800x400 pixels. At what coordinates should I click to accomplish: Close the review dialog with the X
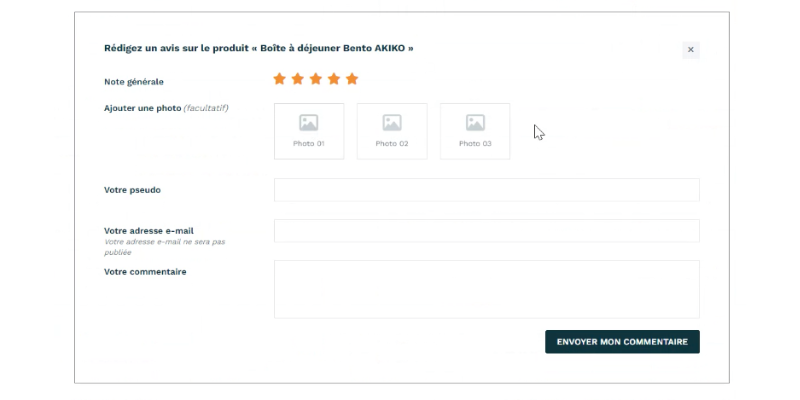[x=691, y=49]
